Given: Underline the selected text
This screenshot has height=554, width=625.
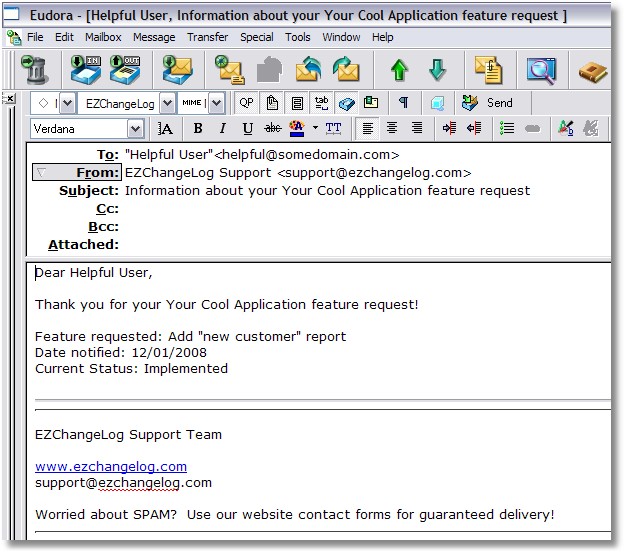Looking at the screenshot, I should tap(248, 128).
